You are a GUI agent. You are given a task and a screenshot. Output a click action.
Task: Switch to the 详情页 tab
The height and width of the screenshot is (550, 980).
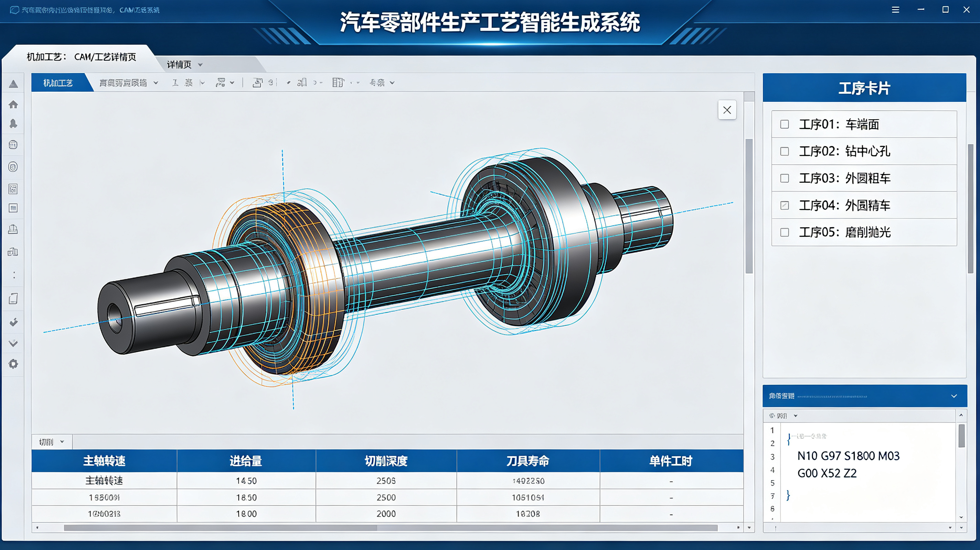[179, 65]
